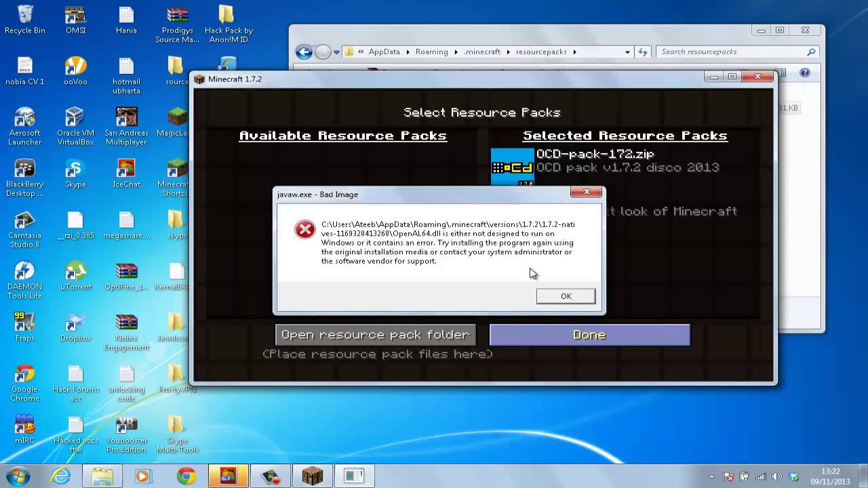Click AppData in the Explorer breadcrumb

click(384, 52)
